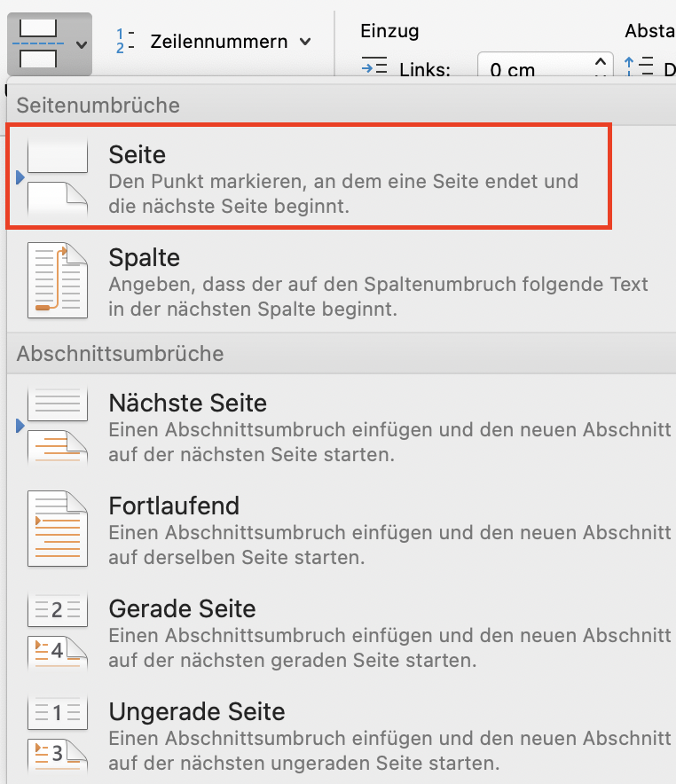Viewport: 676px width, 784px height.
Task: Click the Ungerade Seite icon
Action: click(58, 735)
